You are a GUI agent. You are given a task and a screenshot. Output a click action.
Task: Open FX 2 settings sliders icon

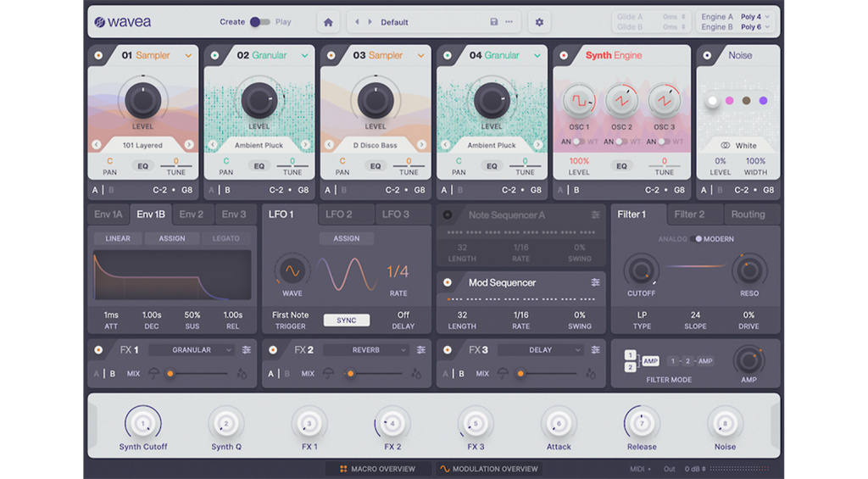tap(421, 350)
